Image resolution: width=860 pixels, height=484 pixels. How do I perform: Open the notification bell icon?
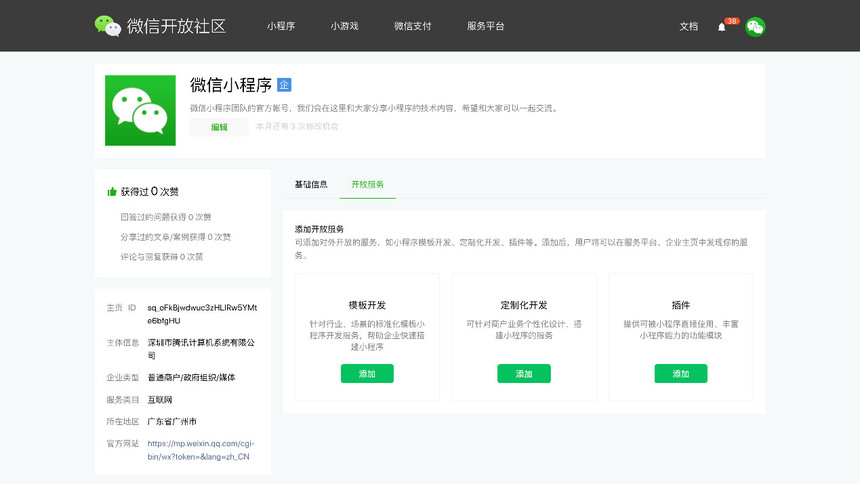[x=721, y=27]
